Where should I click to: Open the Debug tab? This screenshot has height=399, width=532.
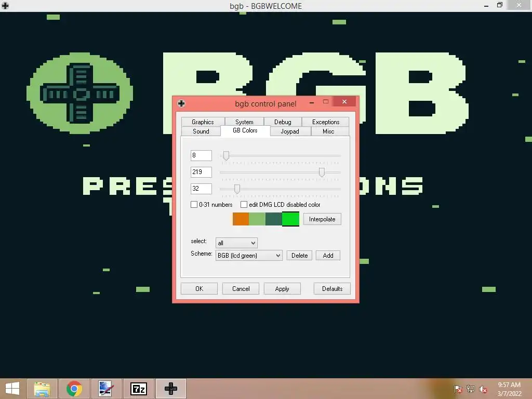click(x=283, y=122)
